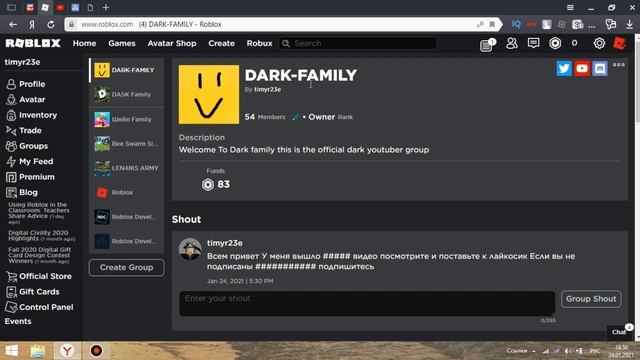Open blog post Digital Civility 2020 Highlights
The width and height of the screenshot is (640, 360).
pyautogui.click(x=41, y=236)
